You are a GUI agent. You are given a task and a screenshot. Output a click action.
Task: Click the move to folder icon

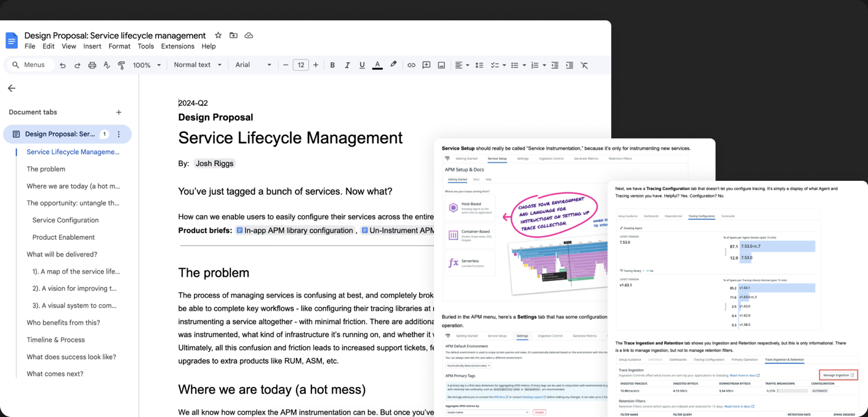[x=233, y=36]
